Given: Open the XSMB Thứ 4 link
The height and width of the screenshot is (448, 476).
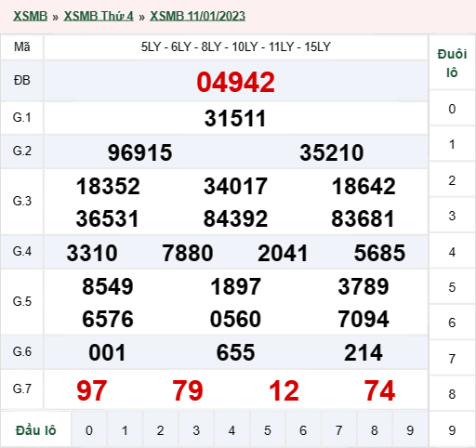Looking at the screenshot, I should pos(99,16).
